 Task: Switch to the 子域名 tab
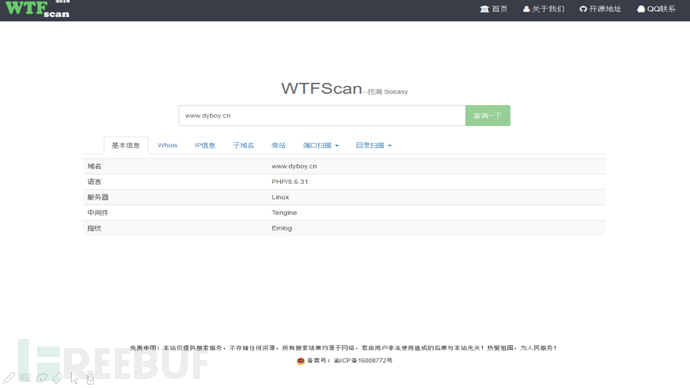(x=243, y=145)
